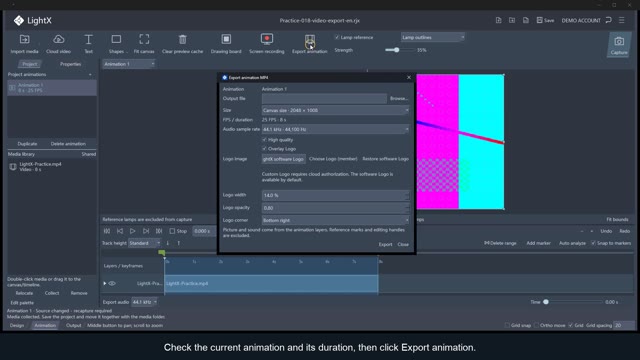Screen dimensions: 640x360
Task: Switch to the Project tab
Action: (29, 64)
